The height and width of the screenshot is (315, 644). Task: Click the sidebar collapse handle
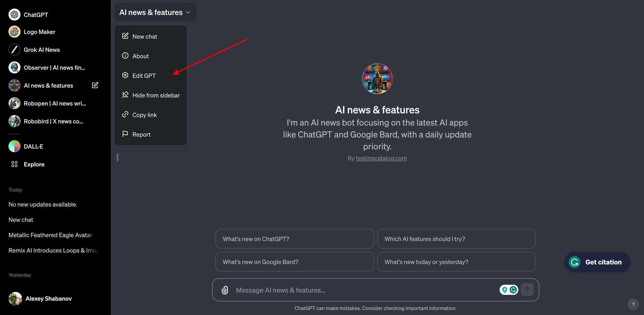[118, 157]
